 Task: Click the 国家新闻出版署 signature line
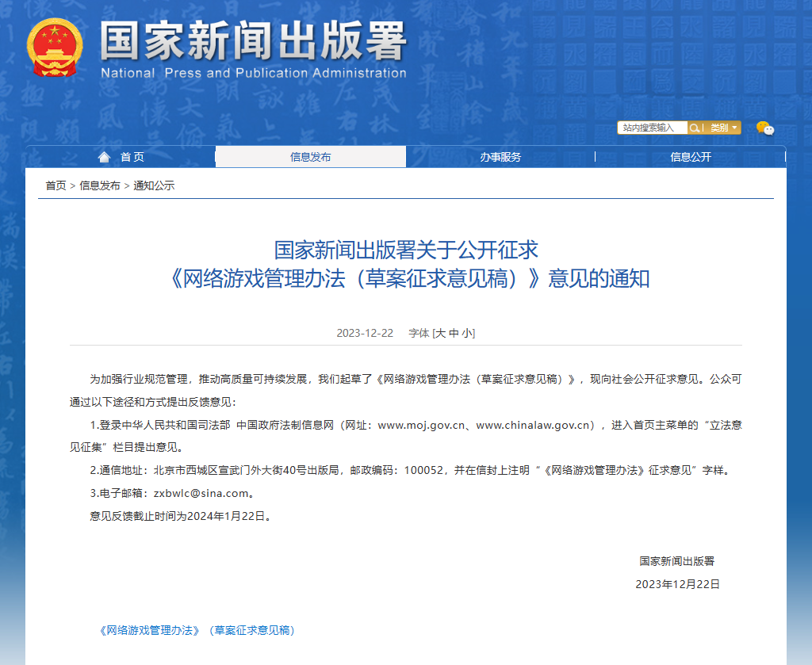[x=677, y=561]
